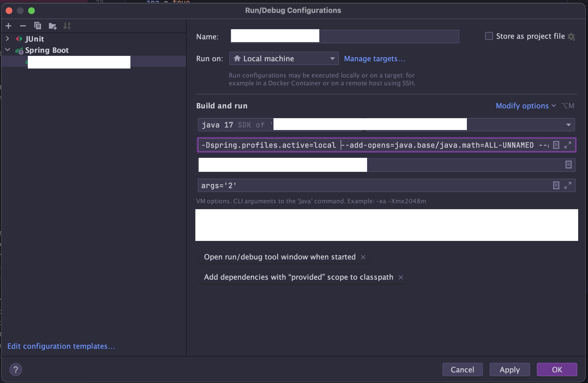The width and height of the screenshot is (588, 383).
Task: Click the Copy Configuration icon
Action: 38,26
